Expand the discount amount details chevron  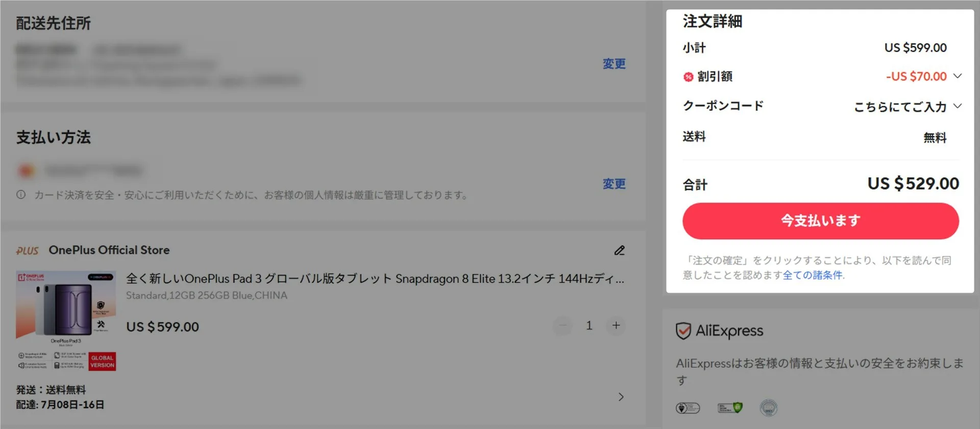click(958, 76)
